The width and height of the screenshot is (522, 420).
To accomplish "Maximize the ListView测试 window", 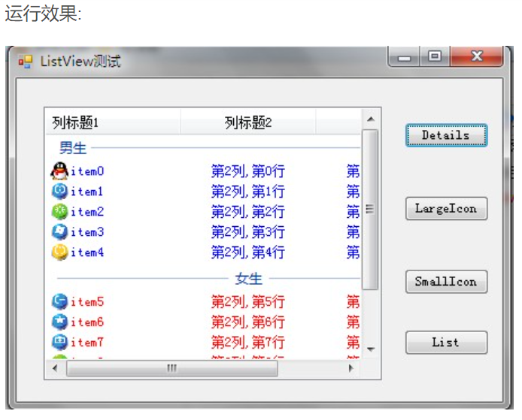I will click(x=435, y=57).
